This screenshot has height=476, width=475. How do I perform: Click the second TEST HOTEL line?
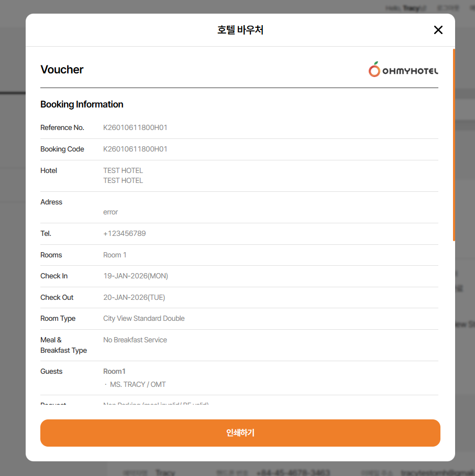123,181
